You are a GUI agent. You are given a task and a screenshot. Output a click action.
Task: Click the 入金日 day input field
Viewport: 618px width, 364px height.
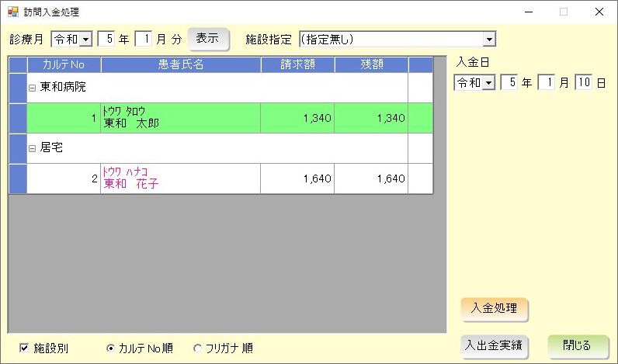583,82
